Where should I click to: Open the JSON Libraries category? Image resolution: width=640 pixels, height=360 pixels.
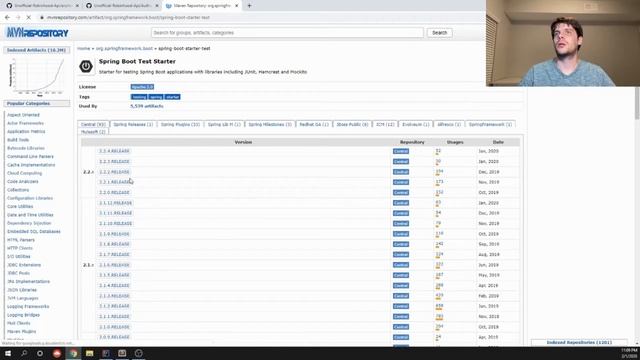pos(22,290)
